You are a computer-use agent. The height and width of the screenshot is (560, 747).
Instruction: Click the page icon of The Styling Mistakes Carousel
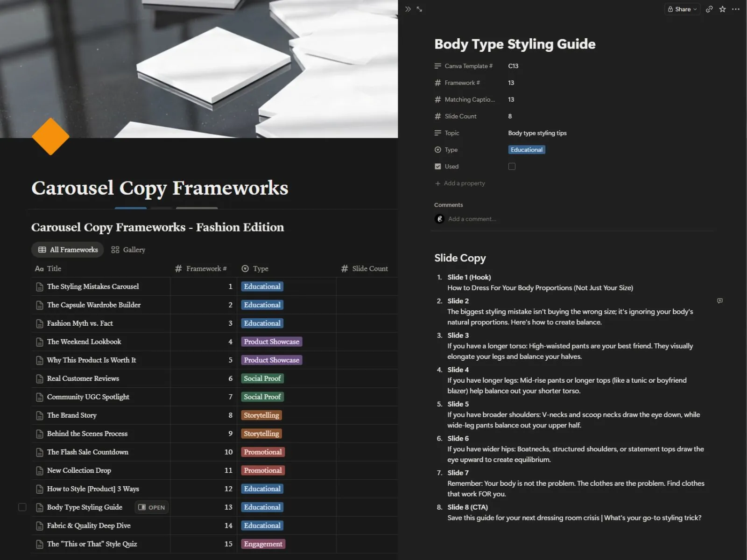(40, 287)
